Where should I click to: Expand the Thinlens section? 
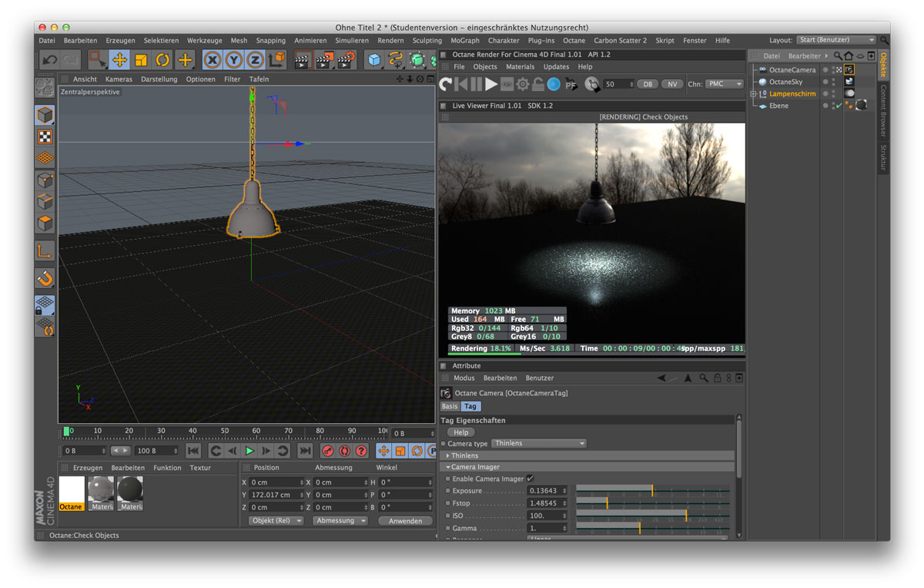(x=448, y=455)
